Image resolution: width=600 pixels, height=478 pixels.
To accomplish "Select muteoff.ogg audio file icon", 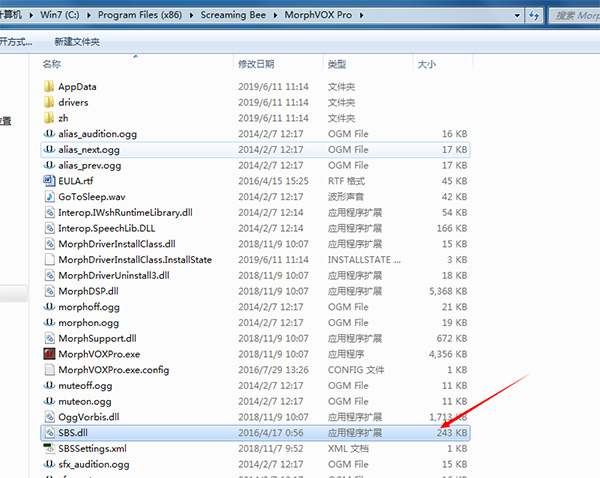I will [x=49, y=385].
